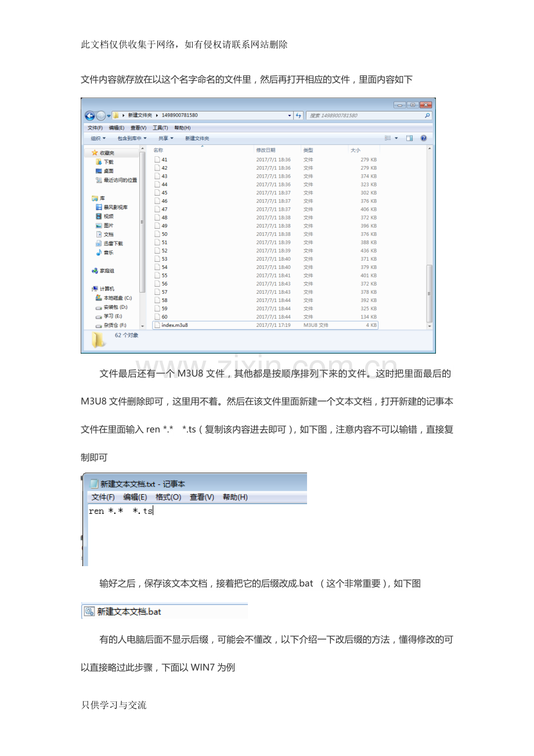The width and height of the screenshot is (534, 756).
Task: Expand the 组织 dropdown in toolbar
Action: tap(98, 138)
